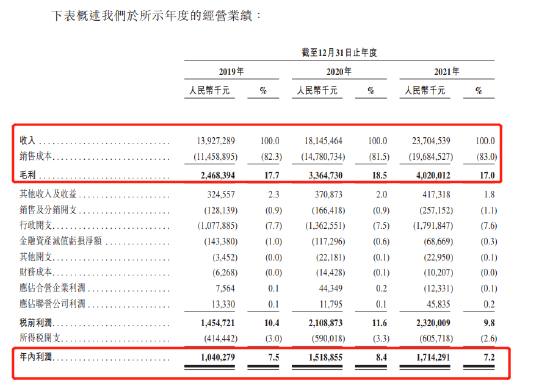Select 2021 profit for year 1,714,291
The image size is (550, 383).
[x=433, y=357]
